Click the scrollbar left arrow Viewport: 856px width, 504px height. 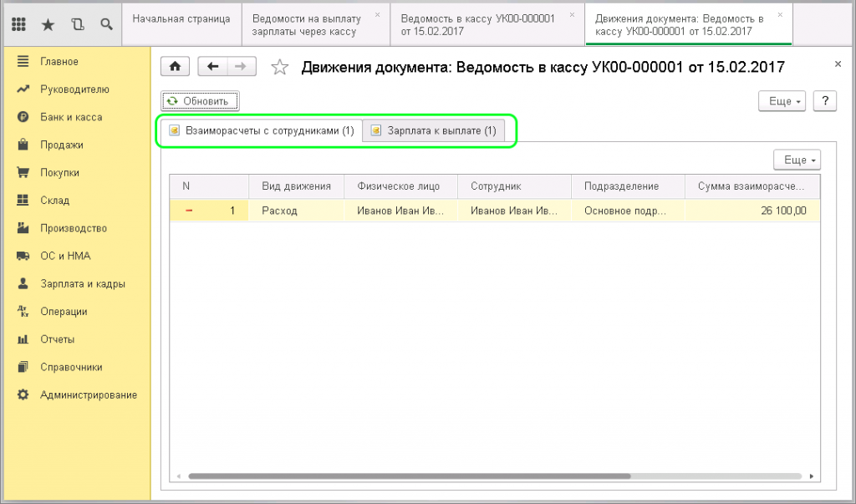tap(179, 476)
